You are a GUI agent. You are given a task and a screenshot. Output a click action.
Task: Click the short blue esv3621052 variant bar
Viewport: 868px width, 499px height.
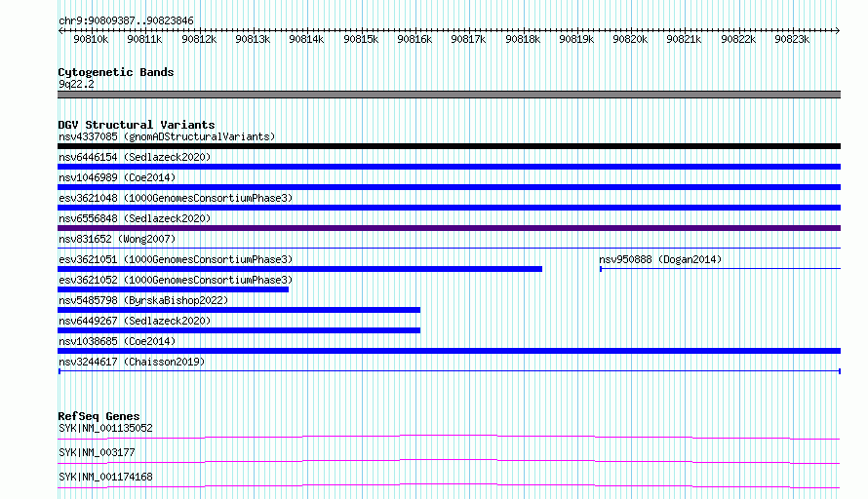click(173, 289)
